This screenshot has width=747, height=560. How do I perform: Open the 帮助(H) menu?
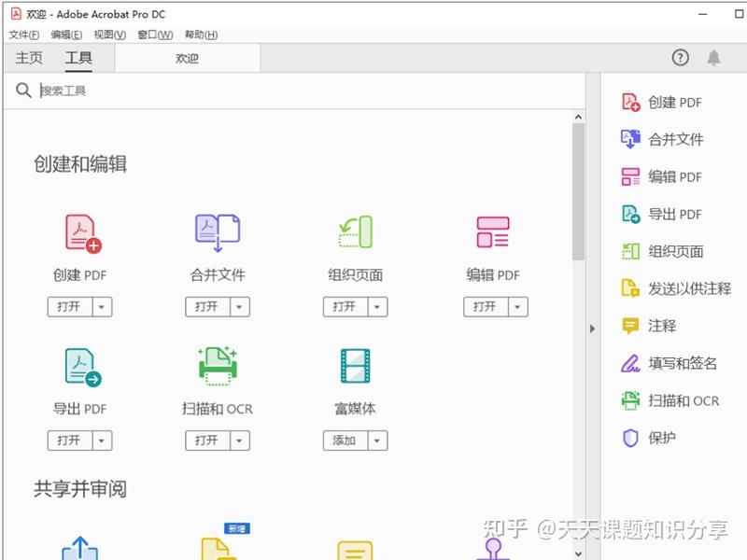(x=201, y=35)
